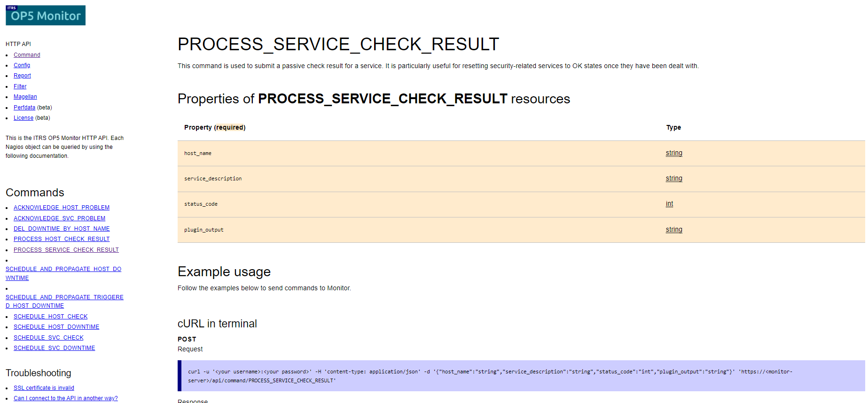Open the Report API link
This screenshot has width=868, height=403.
tap(22, 76)
